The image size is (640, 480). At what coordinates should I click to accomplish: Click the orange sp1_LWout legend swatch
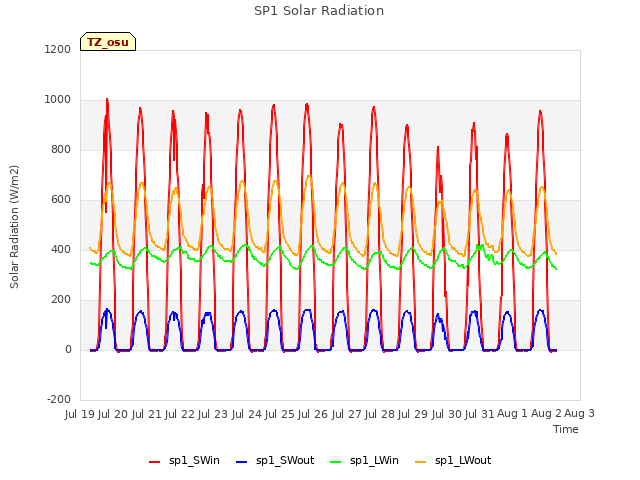tap(420, 462)
